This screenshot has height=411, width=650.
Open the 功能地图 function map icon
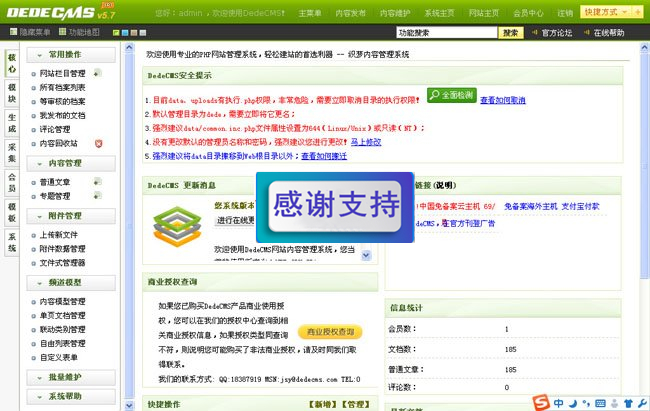click(62, 32)
